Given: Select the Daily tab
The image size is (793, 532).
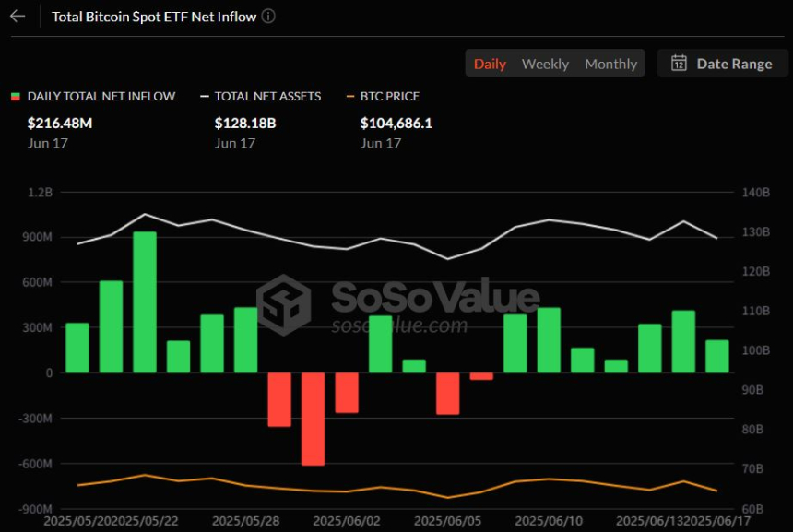Looking at the screenshot, I should tap(490, 64).
